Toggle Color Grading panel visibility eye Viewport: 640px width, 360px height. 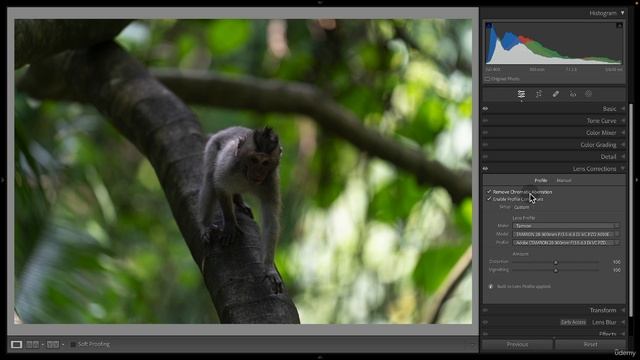(485, 144)
